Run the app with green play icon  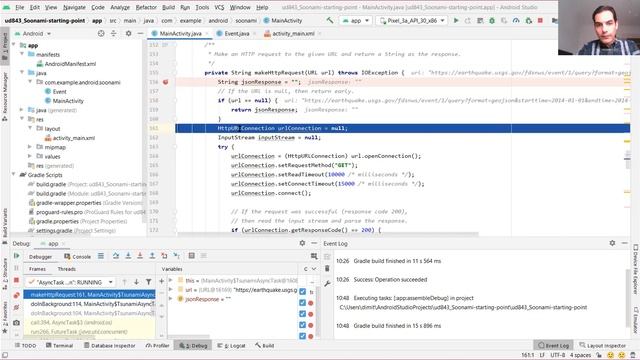[x=456, y=20]
